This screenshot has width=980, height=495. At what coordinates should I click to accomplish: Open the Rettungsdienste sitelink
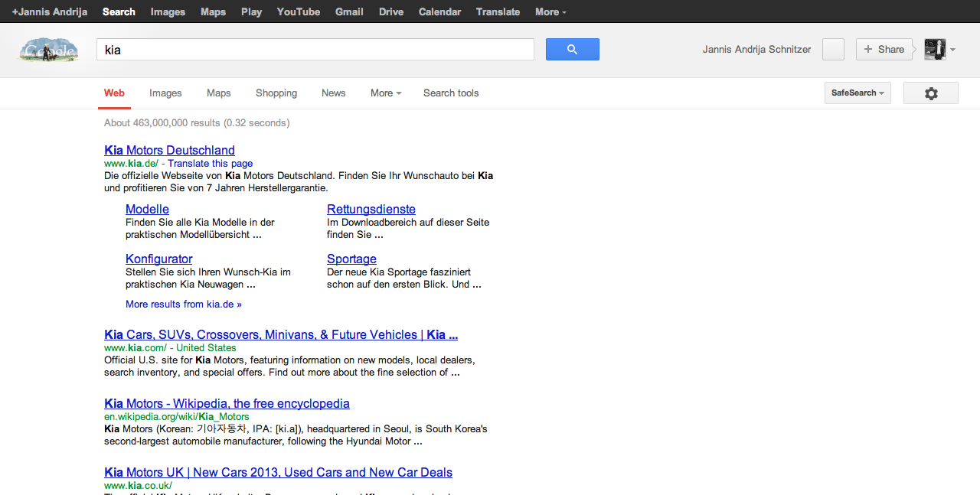tap(371, 209)
